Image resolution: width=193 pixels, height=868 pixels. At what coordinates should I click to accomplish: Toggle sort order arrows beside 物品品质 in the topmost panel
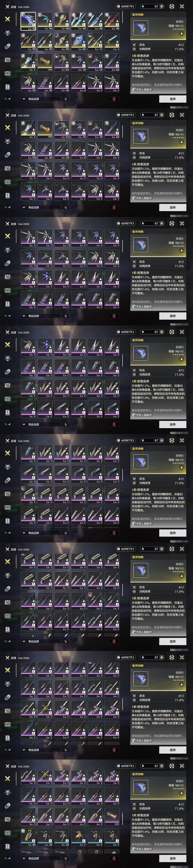(x=65, y=99)
